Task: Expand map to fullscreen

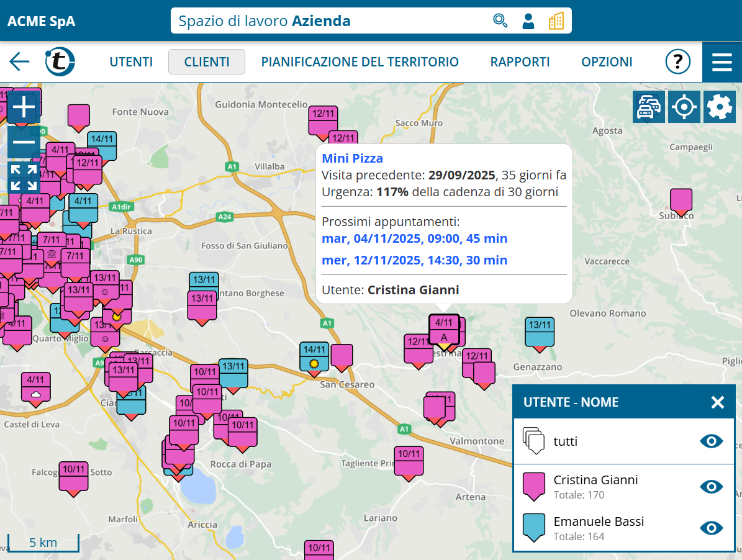Action: click(x=24, y=178)
